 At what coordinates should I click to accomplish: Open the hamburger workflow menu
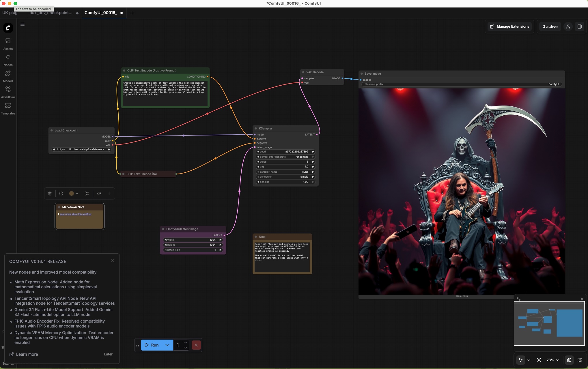[23, 24]
